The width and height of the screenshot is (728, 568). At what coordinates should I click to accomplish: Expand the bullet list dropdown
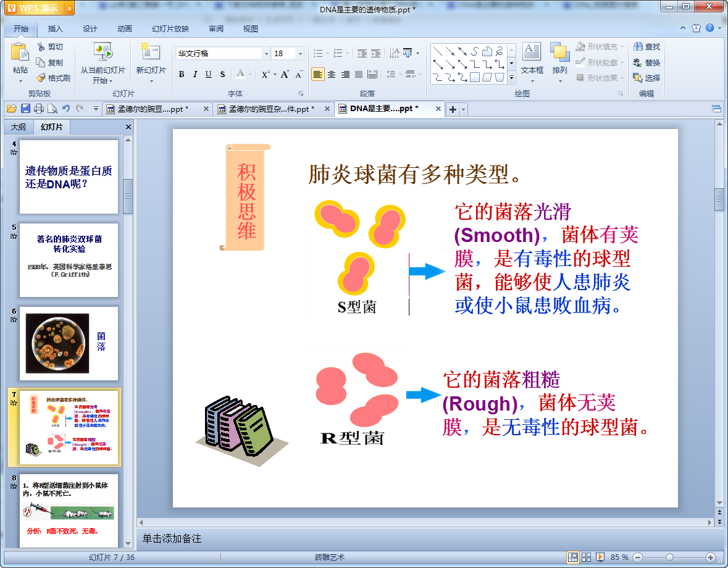pos(327,53)
